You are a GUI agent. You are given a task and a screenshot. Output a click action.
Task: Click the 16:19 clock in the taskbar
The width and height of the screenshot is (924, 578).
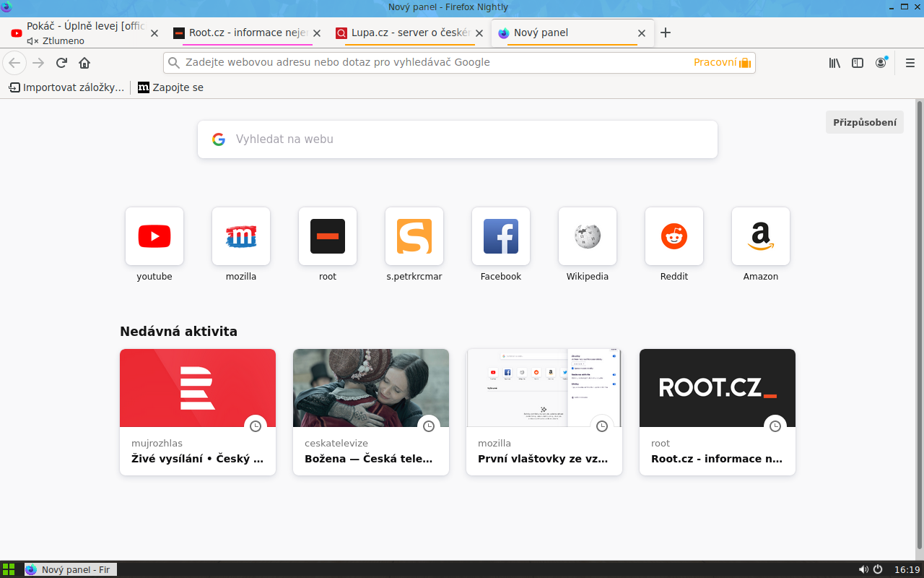click(907, 569)
